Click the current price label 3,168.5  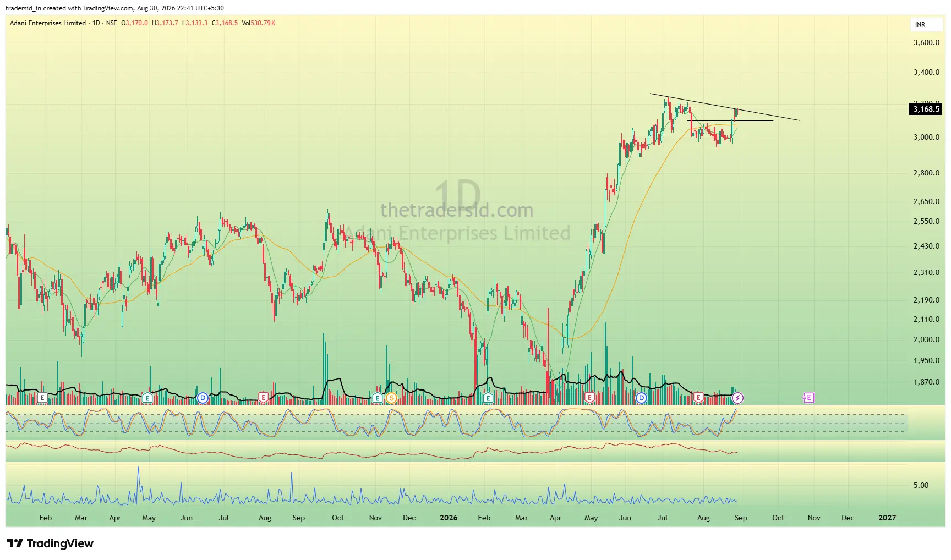(926, 109)
